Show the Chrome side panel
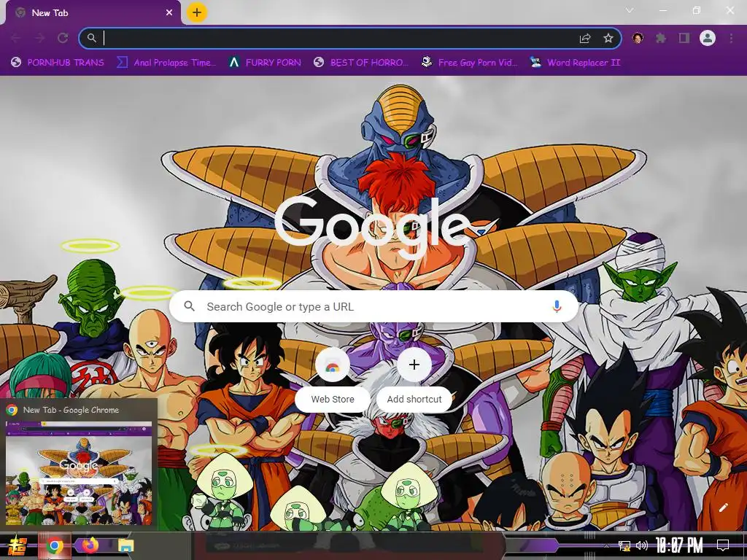747x560 pixels. pos(684,38)
